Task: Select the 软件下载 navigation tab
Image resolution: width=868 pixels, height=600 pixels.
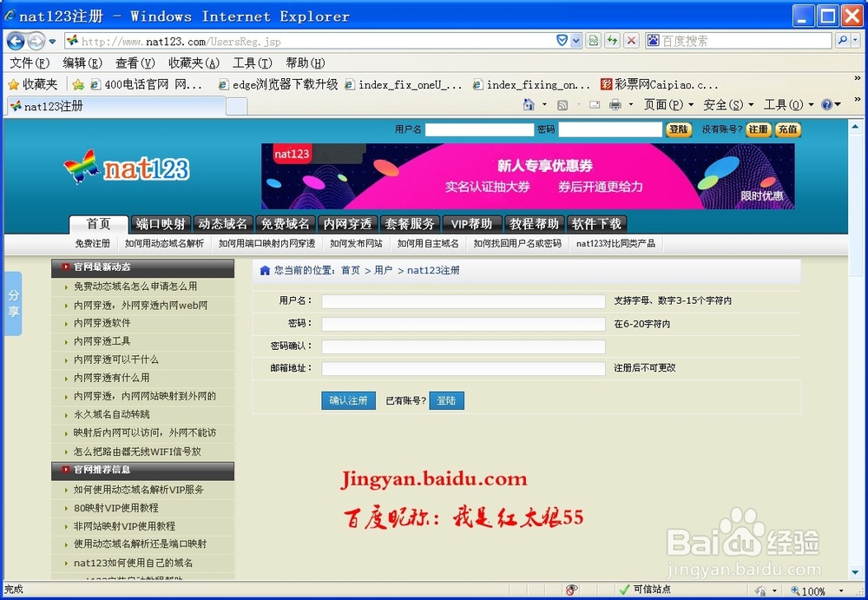Action: tap(597, 224)
